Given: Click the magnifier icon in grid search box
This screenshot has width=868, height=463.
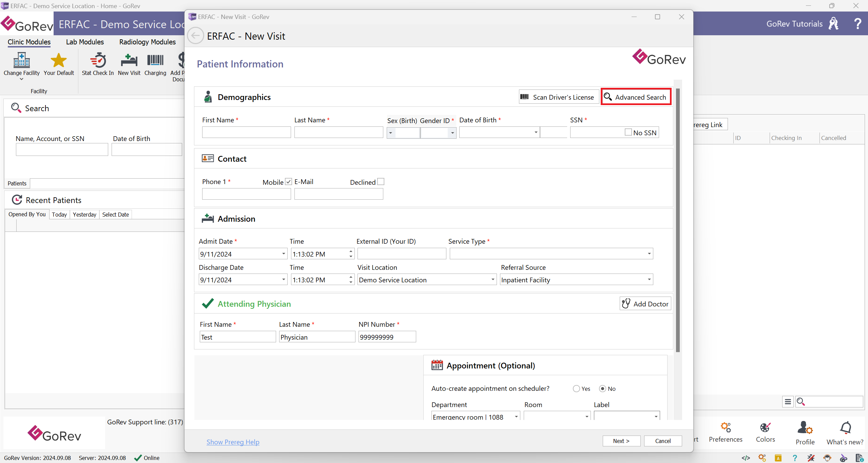Looking at the screenshot, I should [801, 402].
